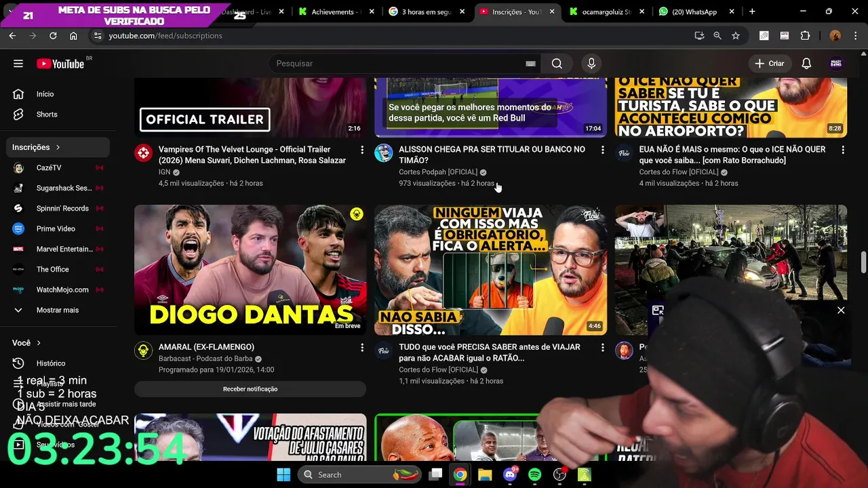
Task: Open Spotify from the taskbar
Action: point(534,474)
